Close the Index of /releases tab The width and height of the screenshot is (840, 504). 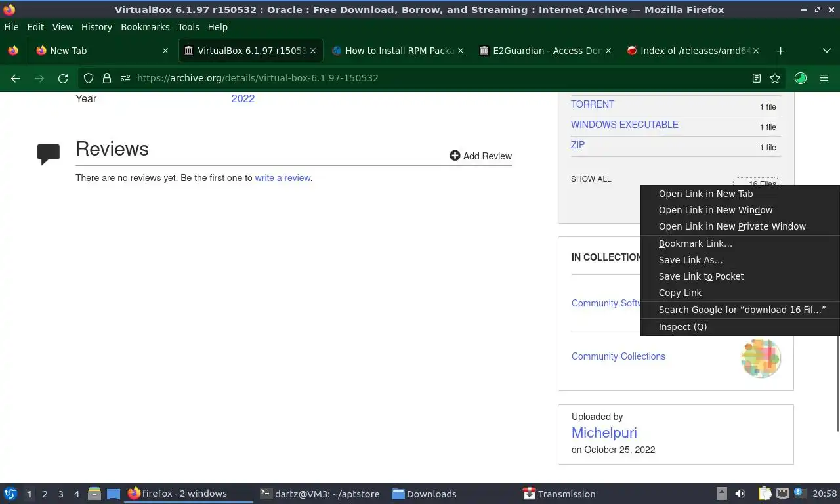tap(756, 51)
